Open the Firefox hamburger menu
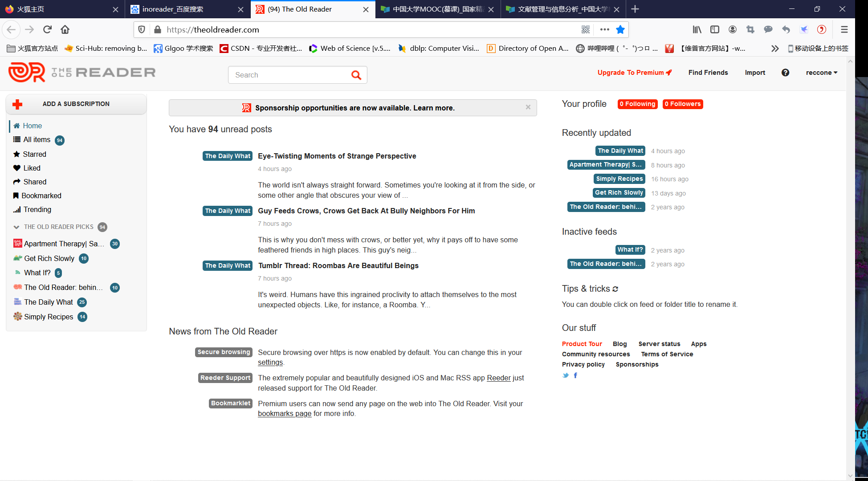Screen dimensions: 868x481 [844, 29]
